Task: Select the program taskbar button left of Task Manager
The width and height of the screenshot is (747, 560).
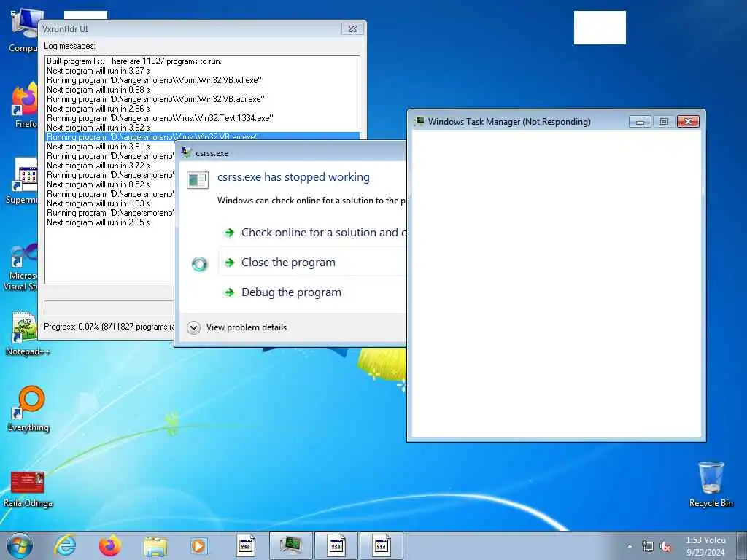Action: click(x=246, y=545)
